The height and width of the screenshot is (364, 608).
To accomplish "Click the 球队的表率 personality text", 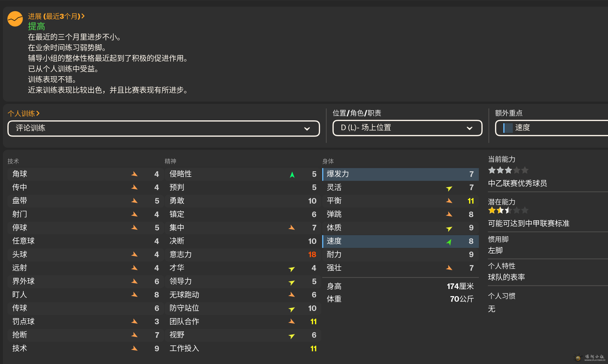I will [x=506, y=277].
